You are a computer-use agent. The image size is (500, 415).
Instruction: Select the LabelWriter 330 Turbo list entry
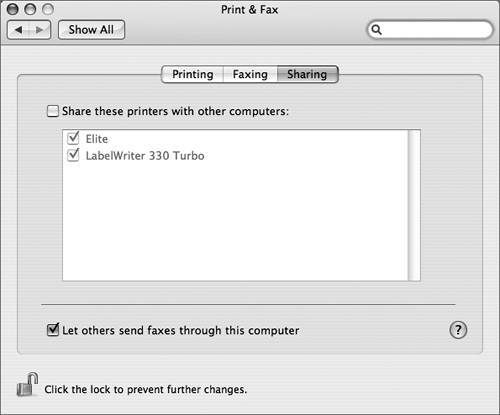coord(145,156)
